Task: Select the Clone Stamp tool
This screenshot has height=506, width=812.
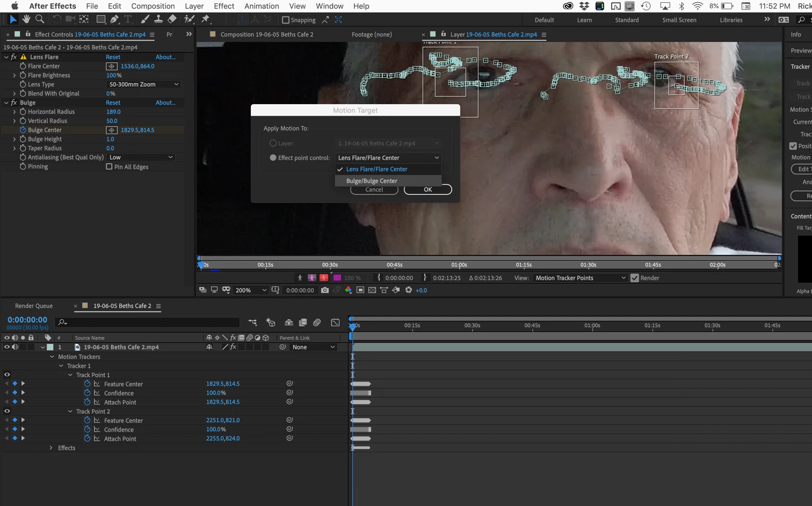Action: [x=158, y=19]
